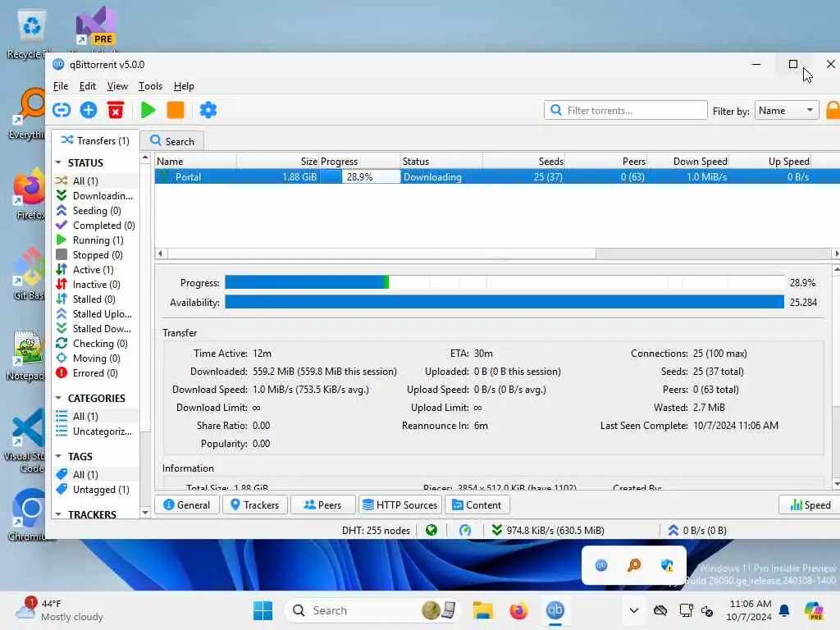Open the HTTP Sources tab
The width and height of the screenshot is (840, 630).
click(x=399, y=505)
